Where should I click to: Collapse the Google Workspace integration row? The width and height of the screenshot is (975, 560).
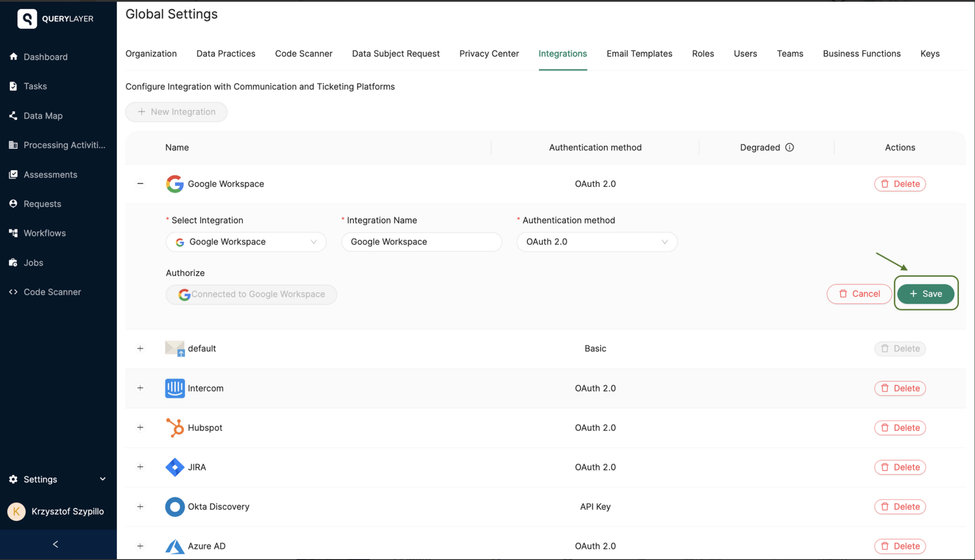coord(140,183)
